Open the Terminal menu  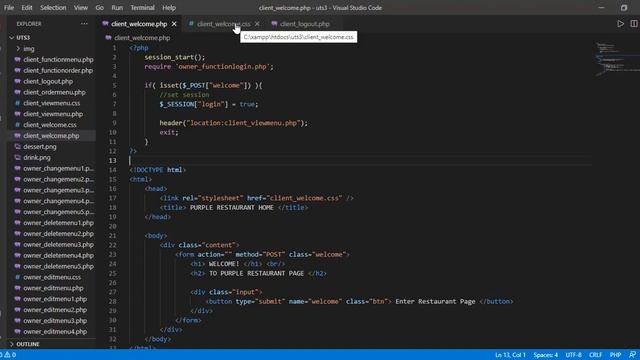142,8
